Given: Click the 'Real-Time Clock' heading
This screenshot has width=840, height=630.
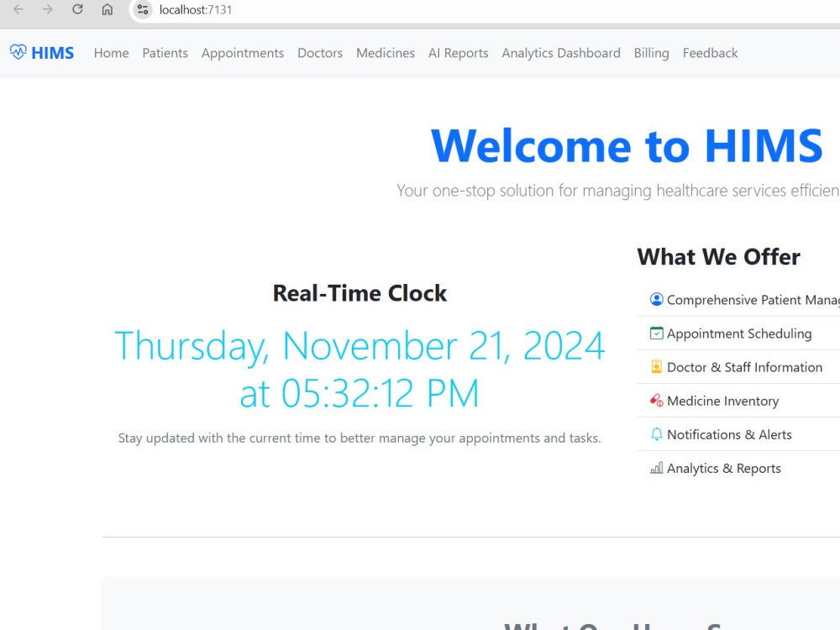Looking at the screenshot, I should point(360,293).
